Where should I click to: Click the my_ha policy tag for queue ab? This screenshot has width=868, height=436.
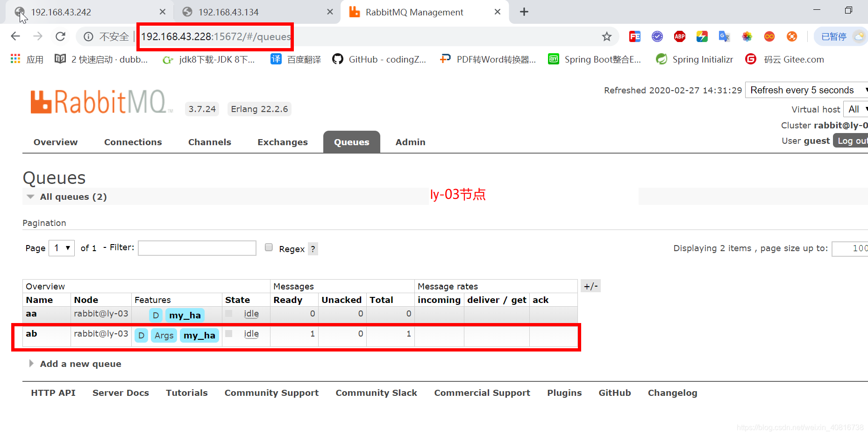[x=199, y=335]
